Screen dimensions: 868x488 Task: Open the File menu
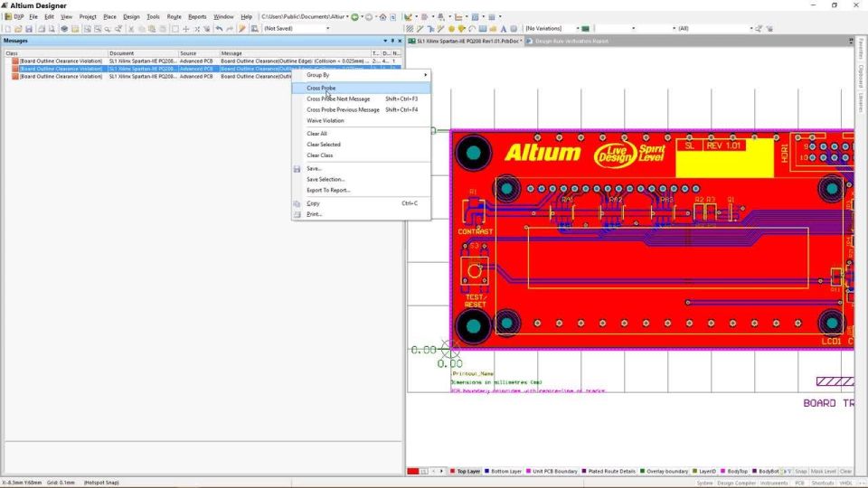tap(33, 17)
